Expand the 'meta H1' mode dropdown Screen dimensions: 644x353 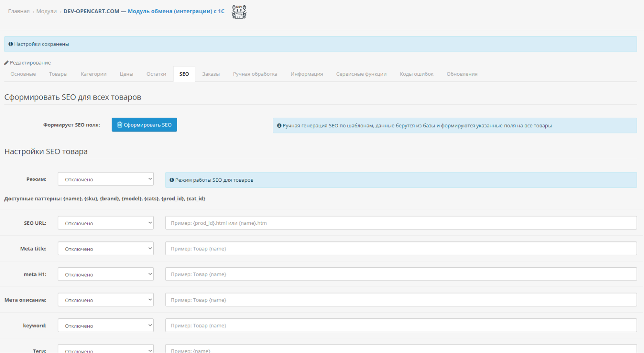pyautogui.click(x=106, y=274)
